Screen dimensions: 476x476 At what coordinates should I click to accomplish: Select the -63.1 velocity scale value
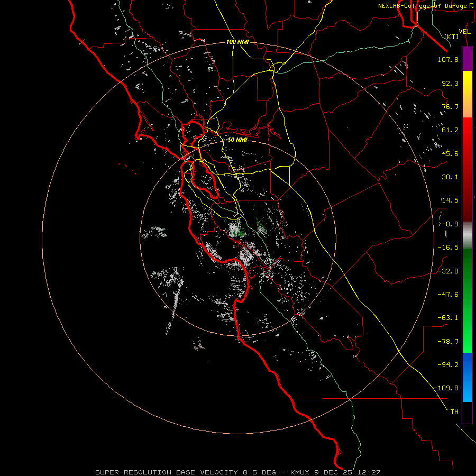[x=448, y=318]
